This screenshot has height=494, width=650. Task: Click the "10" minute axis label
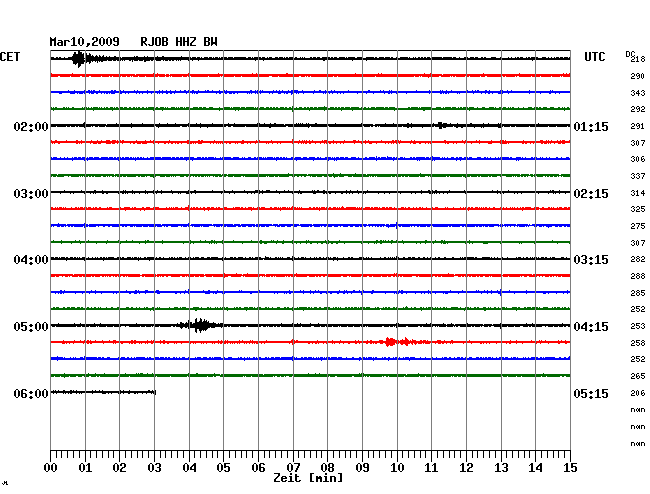pos(397,468)
